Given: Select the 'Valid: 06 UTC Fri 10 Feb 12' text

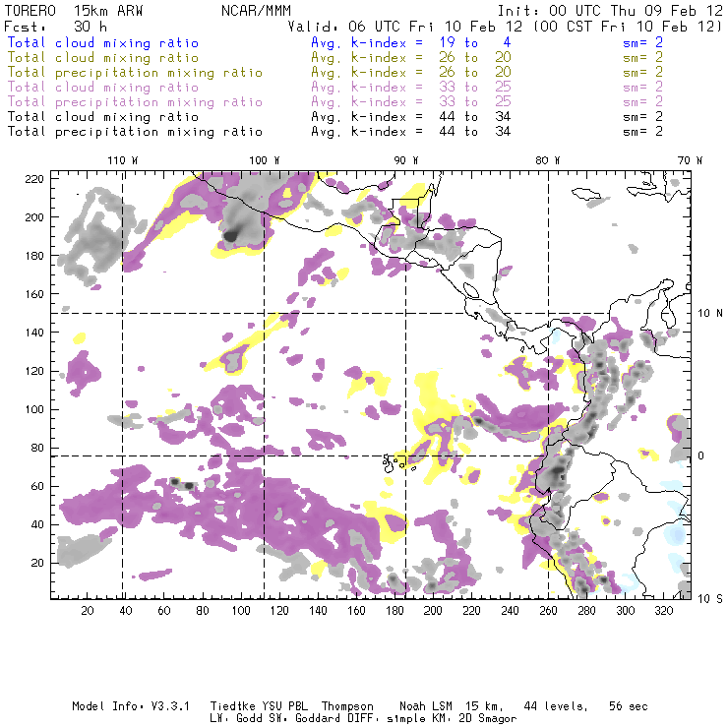Looking at the screenshot, I should [405, 26].
